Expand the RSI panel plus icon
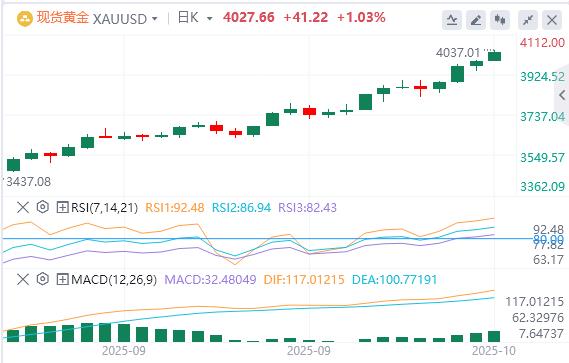 pos(62,208)
